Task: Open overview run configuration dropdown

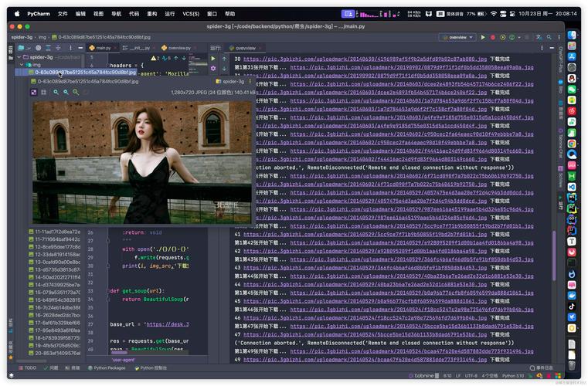Action: point(458,38)
